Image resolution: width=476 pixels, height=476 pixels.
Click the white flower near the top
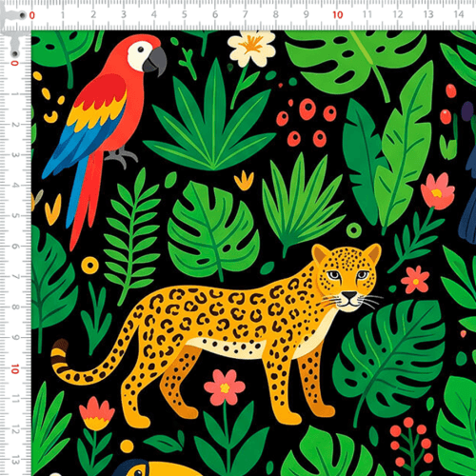click(x=251, y=49)
